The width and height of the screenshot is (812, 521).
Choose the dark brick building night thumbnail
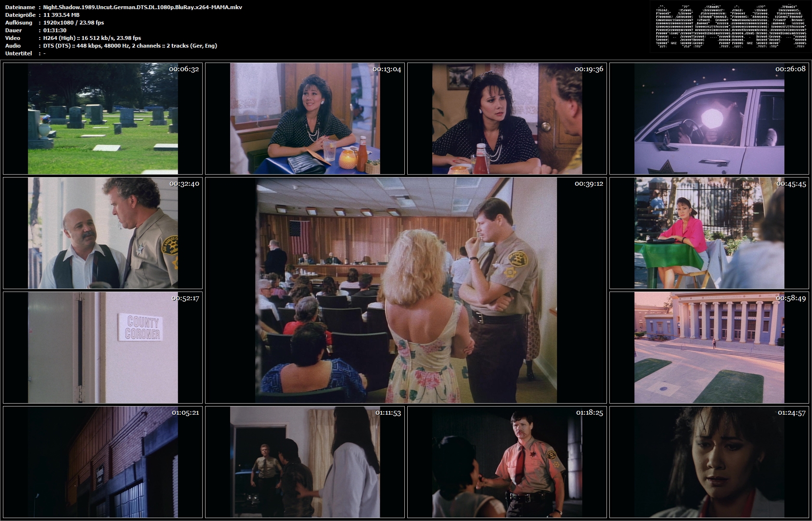pyautogui.click(x=103, y=462)
